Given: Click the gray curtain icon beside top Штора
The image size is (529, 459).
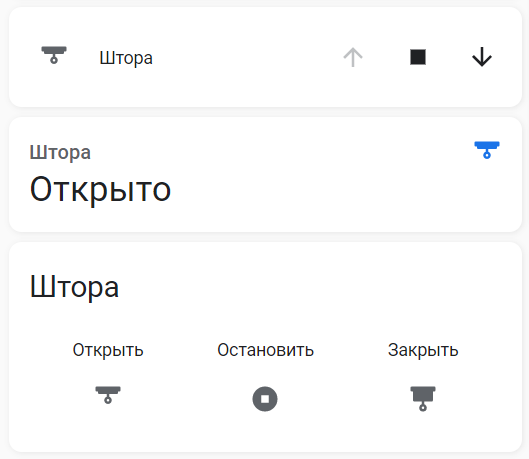Looking at the screenshot, I should pyautogui.click(x=54, y=55).
